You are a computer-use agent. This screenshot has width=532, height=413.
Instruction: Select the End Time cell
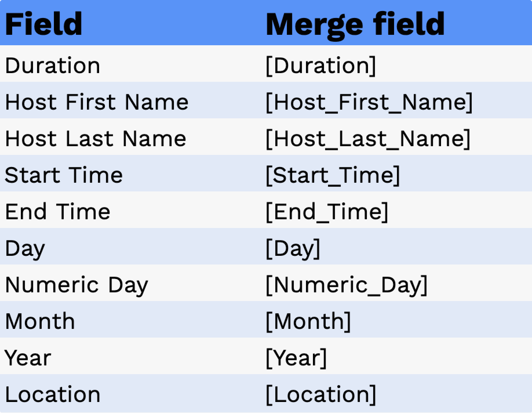pos(58,212)
